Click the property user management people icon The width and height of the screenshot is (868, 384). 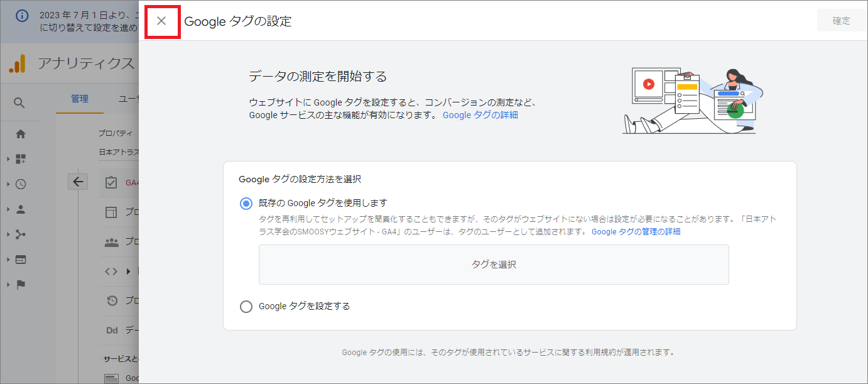[111, 242]
